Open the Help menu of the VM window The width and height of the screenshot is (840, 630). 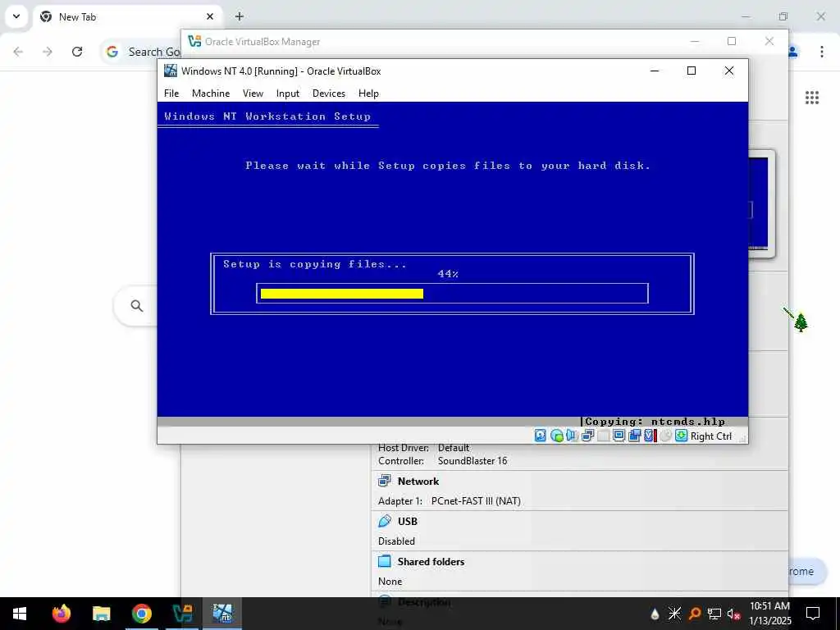(368, 94)
